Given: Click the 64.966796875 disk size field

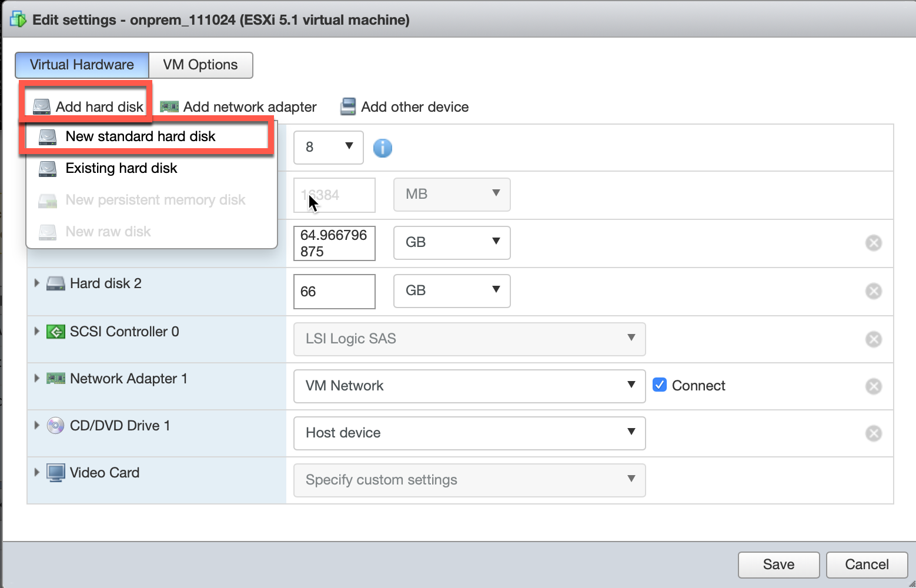Looking at the screenshot, I should point(335,243).
